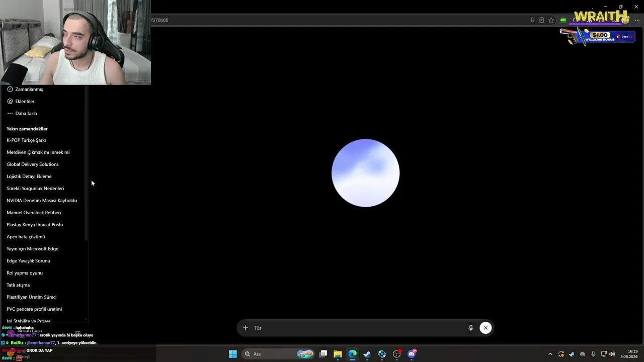The height and width of the screenshot is (362, 644).
Task: Focus the 'Tür' text input field
Action: (357, 328)
